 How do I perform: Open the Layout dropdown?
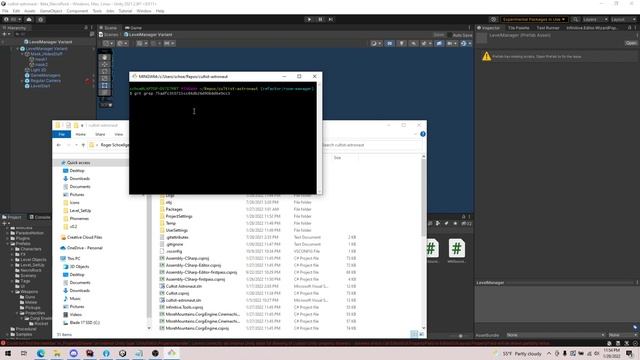click(x=623, y=19)
